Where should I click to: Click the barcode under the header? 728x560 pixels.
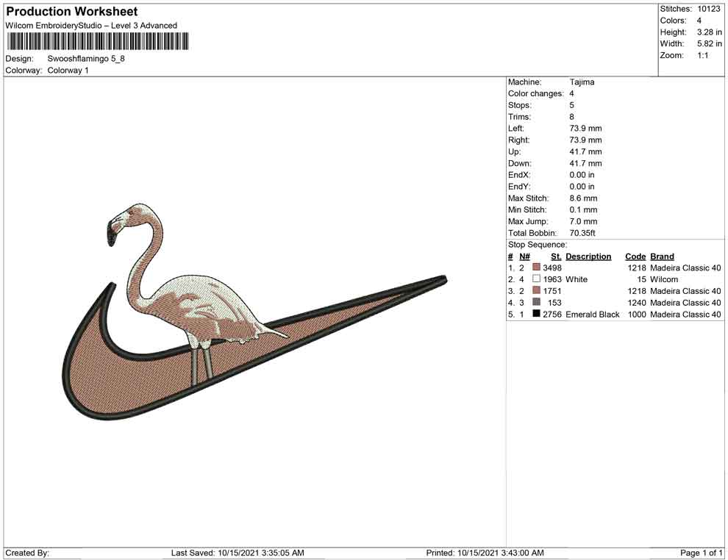tap(98, 41)
